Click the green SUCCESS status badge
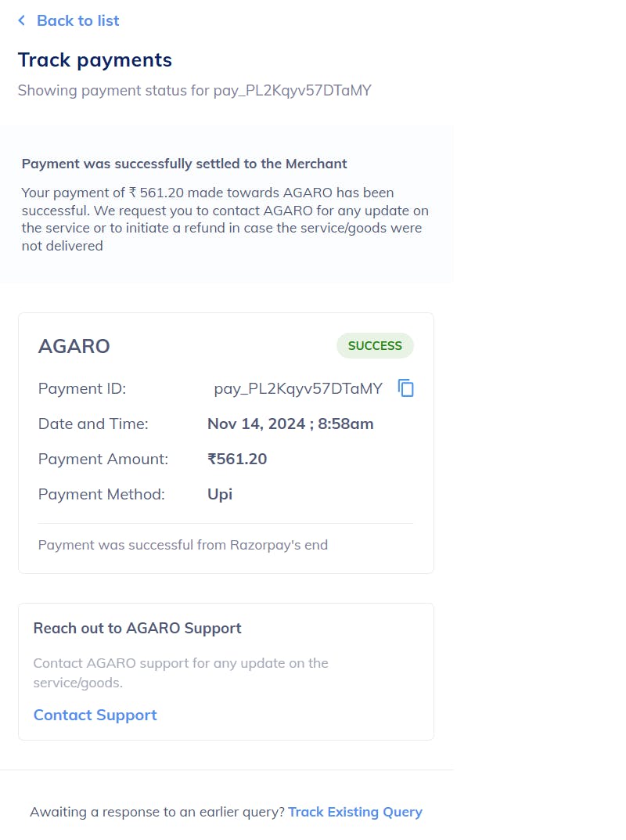The image size is (626, 840). tap(375, 346)
